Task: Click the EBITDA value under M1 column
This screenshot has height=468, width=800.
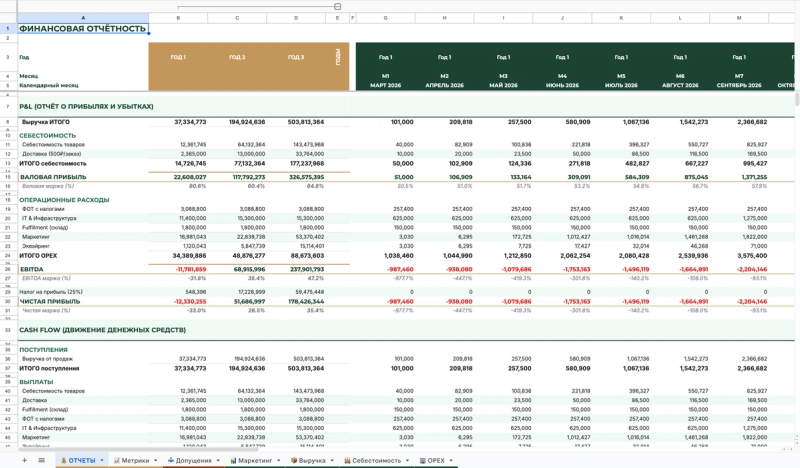Action: pos(399,269)
